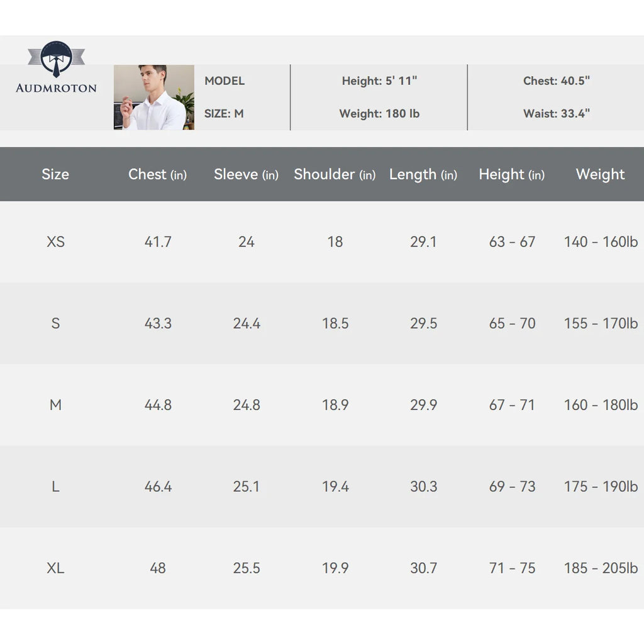This screenshot has height=644, width=644.
Task: Click the Chest (in) column header
Action: (157, 175)
